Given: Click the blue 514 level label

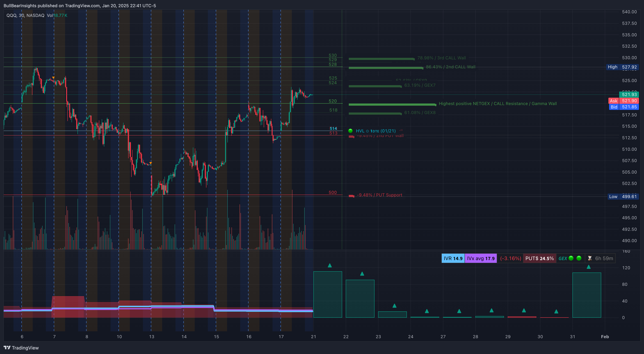Looking at the screenshot, I should (x=333, y=128).
